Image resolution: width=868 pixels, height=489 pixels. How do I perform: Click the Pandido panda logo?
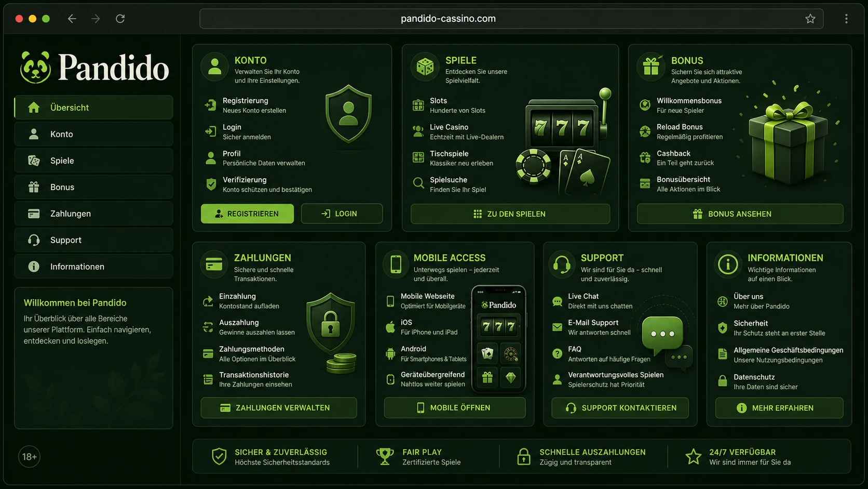click(x=35, y=68)
